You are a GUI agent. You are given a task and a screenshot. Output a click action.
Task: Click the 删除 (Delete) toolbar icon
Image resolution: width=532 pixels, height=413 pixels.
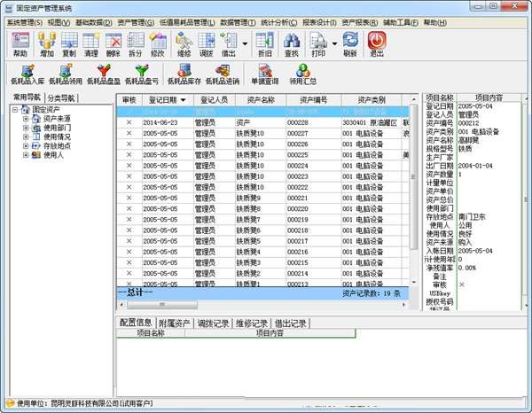(113, 43)
